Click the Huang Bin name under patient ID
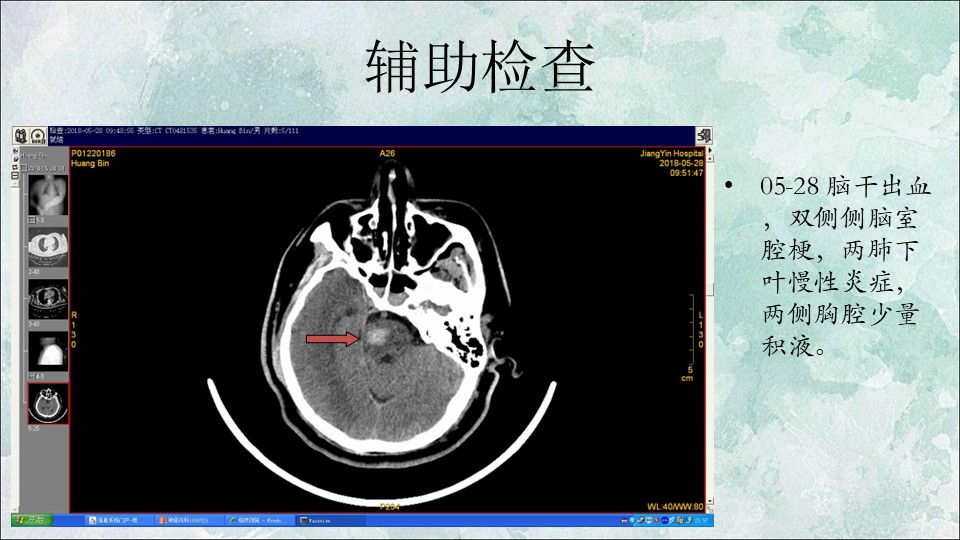The height and width of the screenshot is (540, 960). tap(90, 163)
